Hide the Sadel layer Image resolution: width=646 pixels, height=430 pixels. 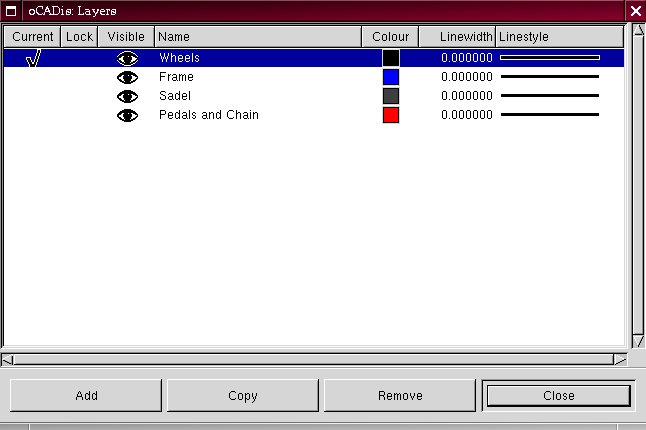click(127, 96)
